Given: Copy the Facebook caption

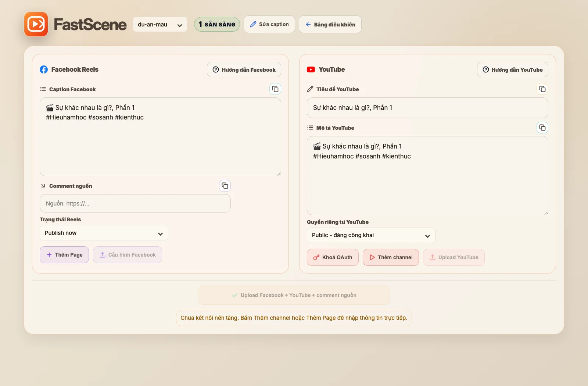Looking at the screenshot, I should click(275, 89).
